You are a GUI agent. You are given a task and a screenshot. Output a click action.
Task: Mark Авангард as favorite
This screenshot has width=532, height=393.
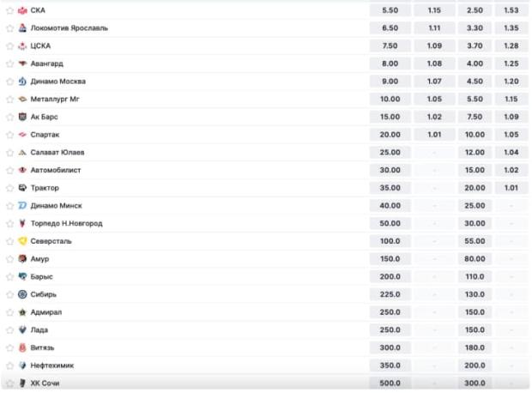pos(9,63)
